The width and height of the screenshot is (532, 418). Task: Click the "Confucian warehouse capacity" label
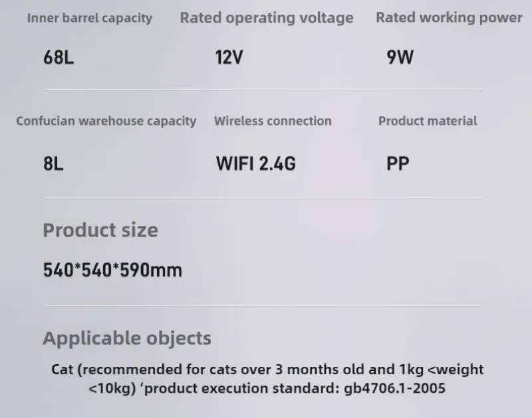[x=106, y=121]
